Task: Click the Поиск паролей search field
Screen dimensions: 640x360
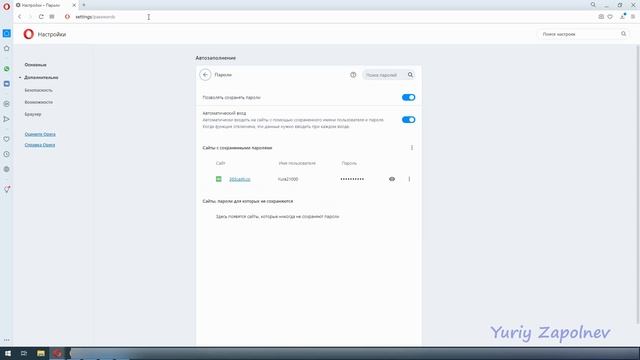Action: coord(388,75)
